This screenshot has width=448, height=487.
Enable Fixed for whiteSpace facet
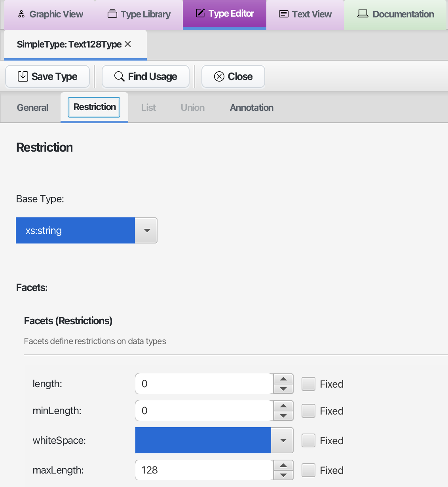pyautogui.click(x=308, y=440)
